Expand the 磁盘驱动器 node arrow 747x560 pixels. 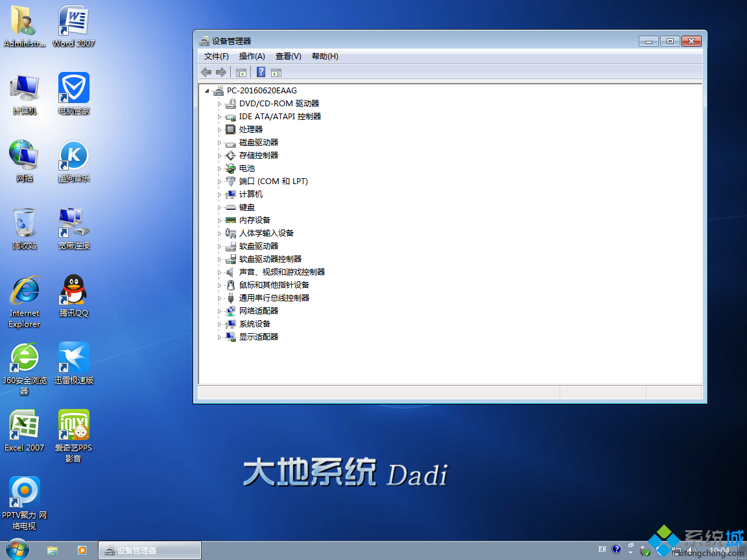point(219,143)
